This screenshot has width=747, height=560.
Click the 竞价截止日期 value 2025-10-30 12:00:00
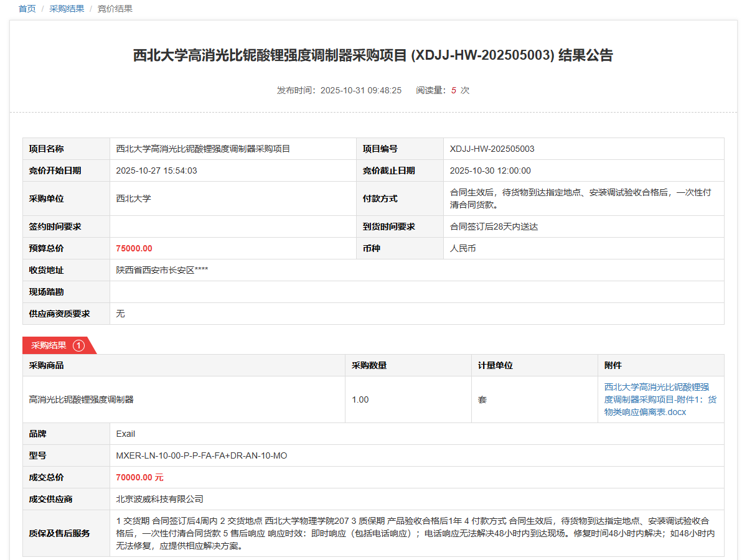490,170
